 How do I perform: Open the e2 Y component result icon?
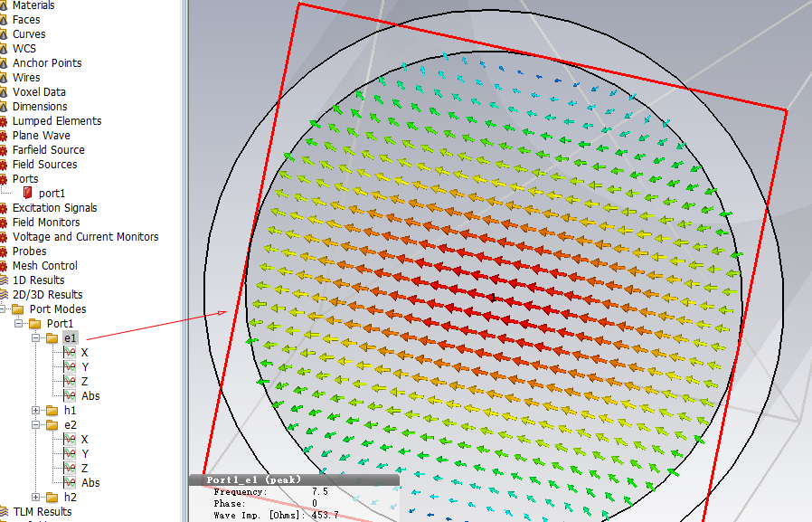coord(70,454)
